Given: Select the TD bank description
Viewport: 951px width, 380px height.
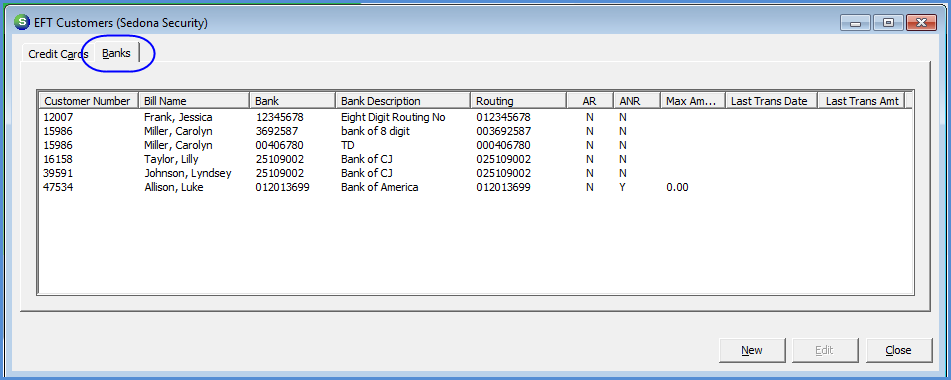Looking at the screenshot, I should pos(348,145).
